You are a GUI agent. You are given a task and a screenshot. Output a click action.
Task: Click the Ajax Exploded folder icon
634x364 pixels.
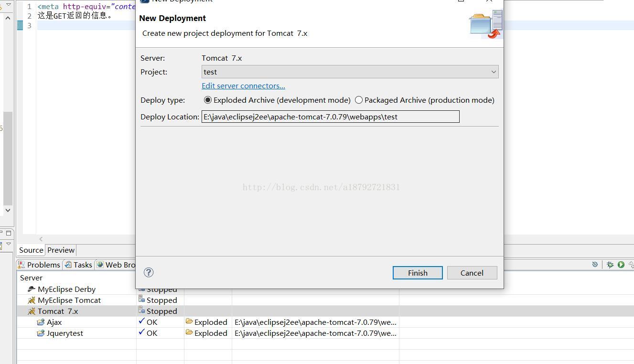[x=189, y=321]
